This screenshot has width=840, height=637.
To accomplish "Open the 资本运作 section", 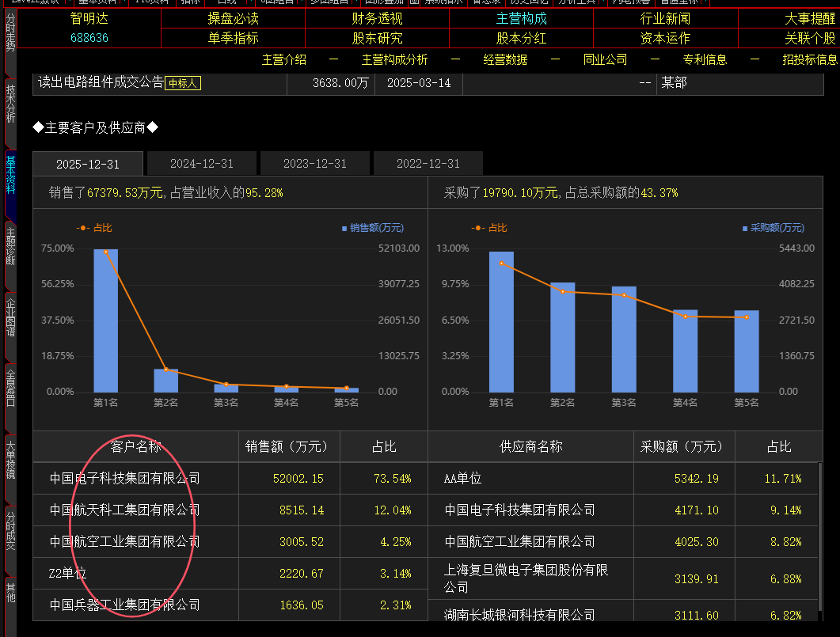I will [665, 39].
